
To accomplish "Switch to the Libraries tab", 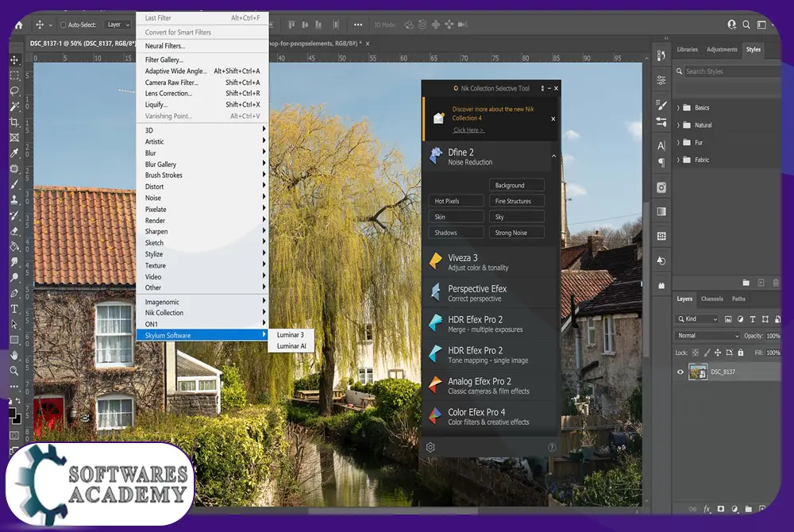I will tap(687, 49).
